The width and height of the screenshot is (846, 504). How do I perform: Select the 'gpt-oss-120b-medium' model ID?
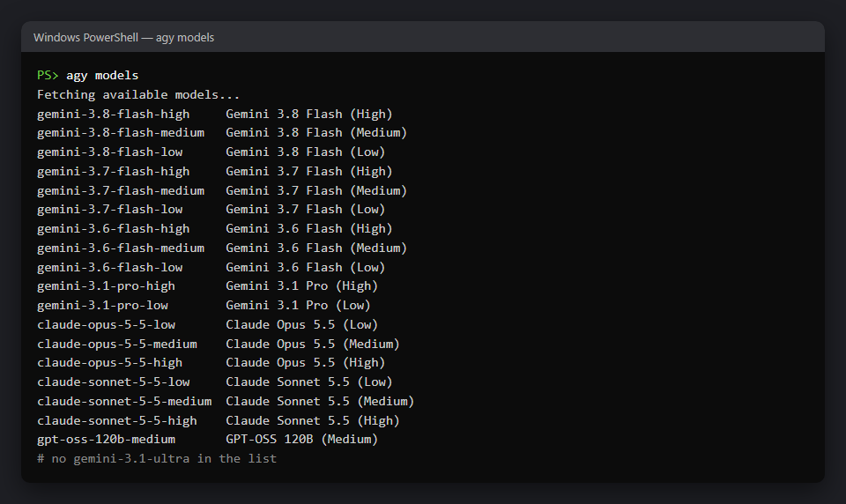[x=107, y=440]
